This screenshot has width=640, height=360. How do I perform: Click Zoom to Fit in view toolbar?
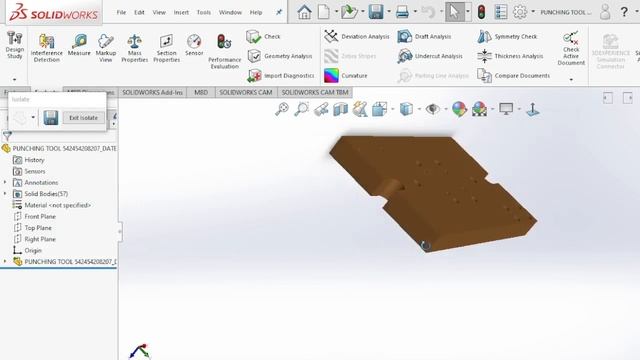(282, 109)
